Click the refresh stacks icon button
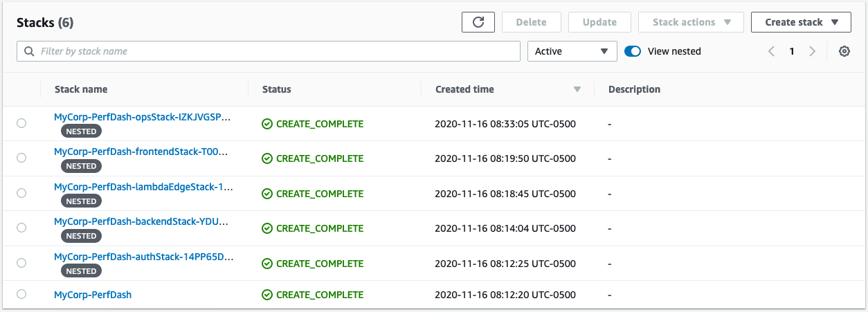Screen dimensions: 868x312 (x=478, y=22)
